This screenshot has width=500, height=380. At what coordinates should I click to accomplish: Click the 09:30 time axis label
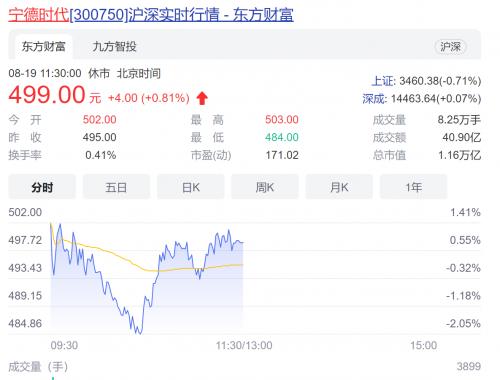[64, 345]
